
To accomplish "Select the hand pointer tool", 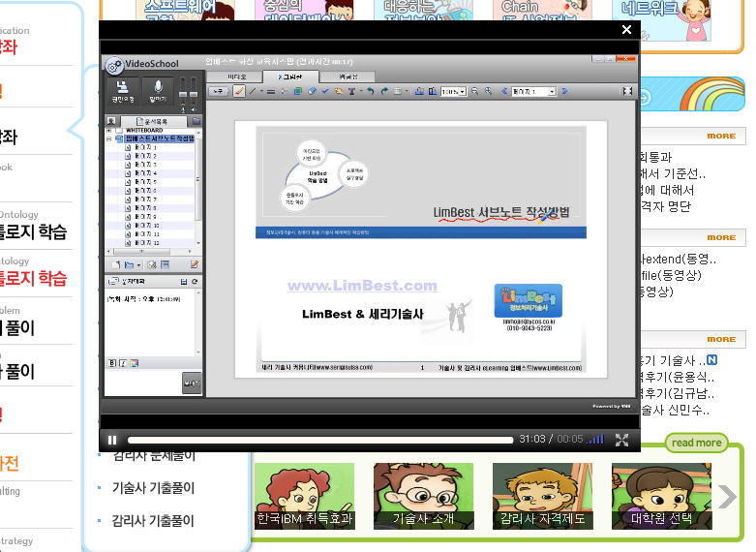I will (339, 91).
